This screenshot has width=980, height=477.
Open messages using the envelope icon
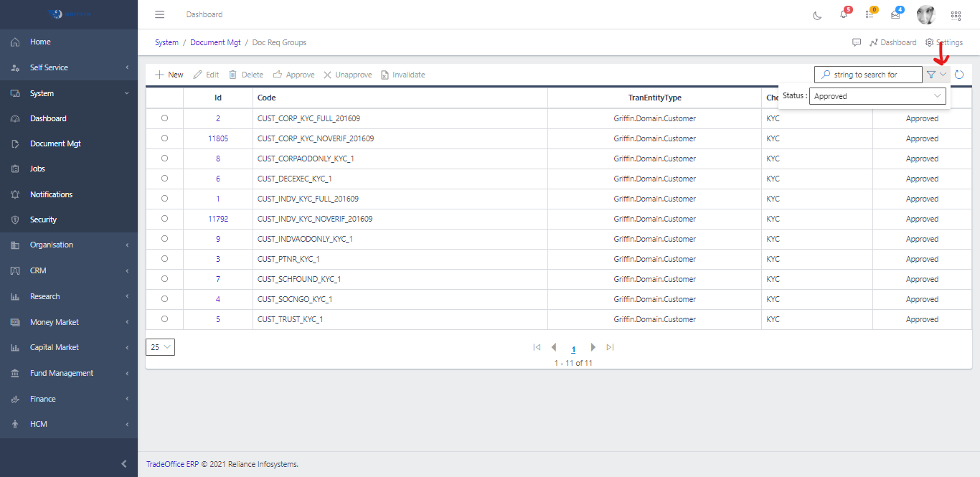(895, 15)
